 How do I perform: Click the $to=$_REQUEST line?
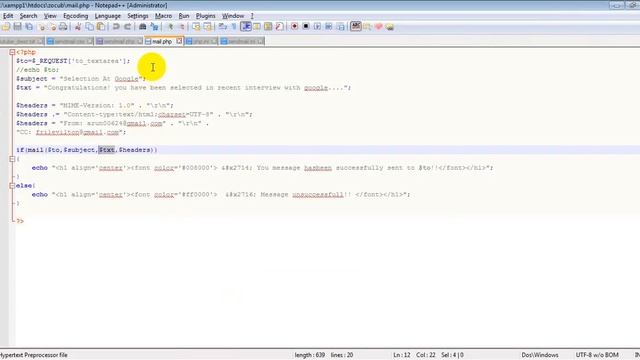[73, 61]
